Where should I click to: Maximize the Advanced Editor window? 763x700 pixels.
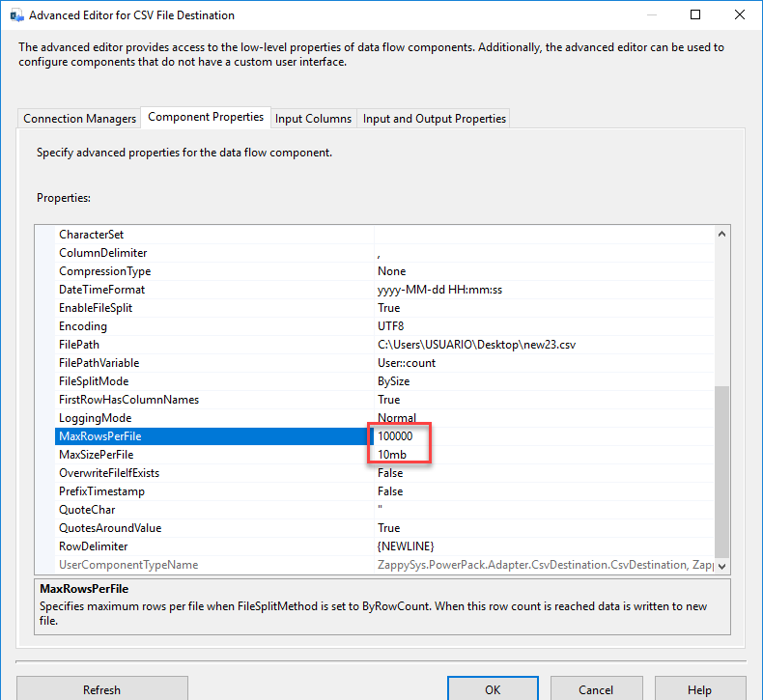coord(695,14)
